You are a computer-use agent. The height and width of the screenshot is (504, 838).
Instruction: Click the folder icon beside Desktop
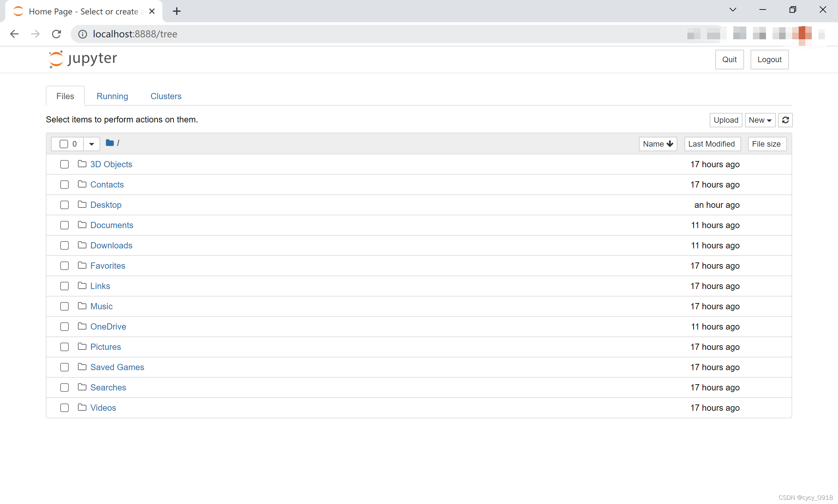82,205
